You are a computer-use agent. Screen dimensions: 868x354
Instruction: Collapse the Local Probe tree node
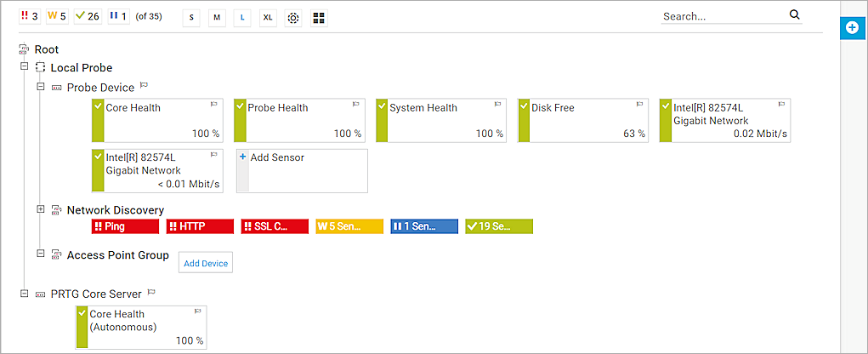pos(24,66)
